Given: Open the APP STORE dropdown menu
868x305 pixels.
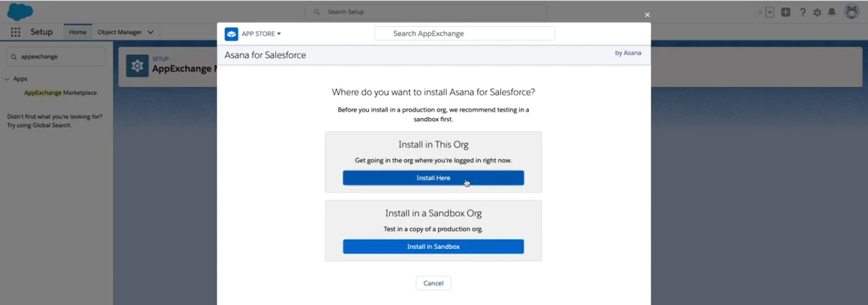Looking at the screenshot, I should [261, 34].
